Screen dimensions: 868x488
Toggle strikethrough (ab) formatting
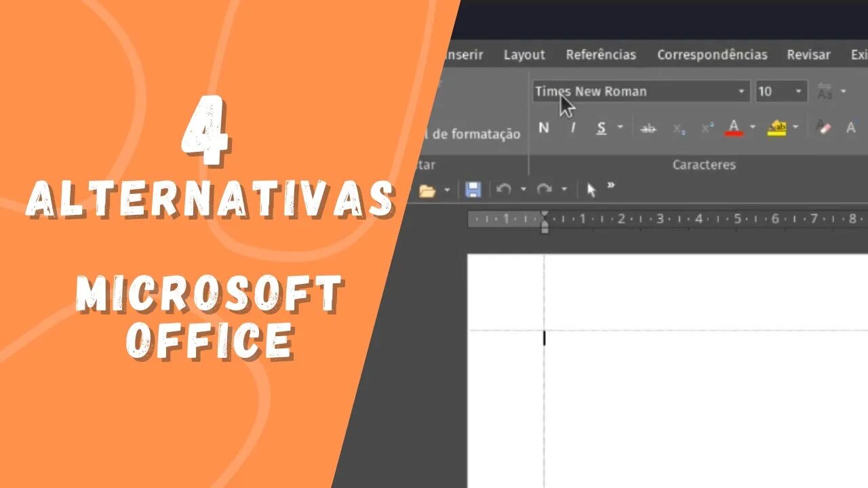[x=648, y=128]
